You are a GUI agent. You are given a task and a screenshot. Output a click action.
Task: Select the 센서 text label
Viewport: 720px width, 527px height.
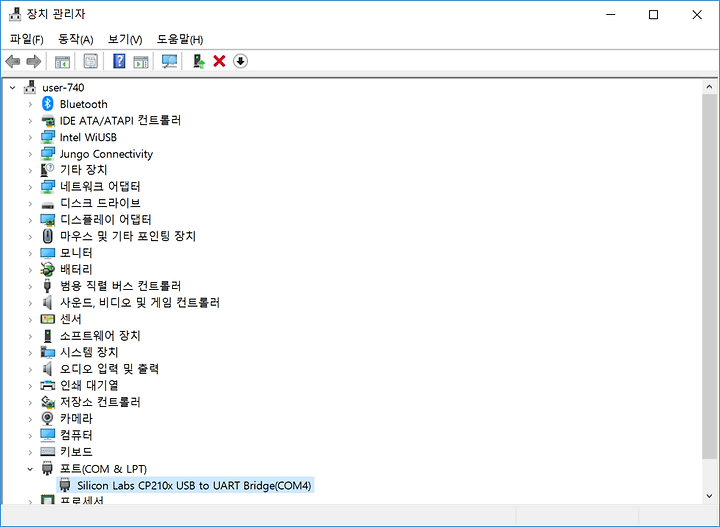point(71,319)
